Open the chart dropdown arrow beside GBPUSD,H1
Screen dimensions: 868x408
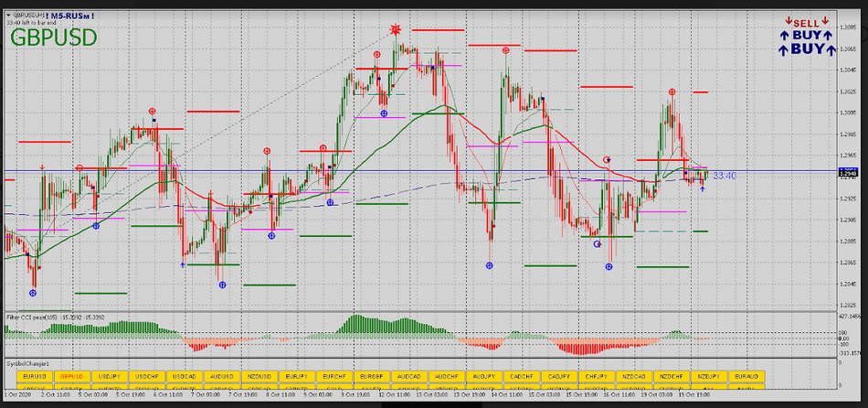pyautogui.click(x=7, y=16)
